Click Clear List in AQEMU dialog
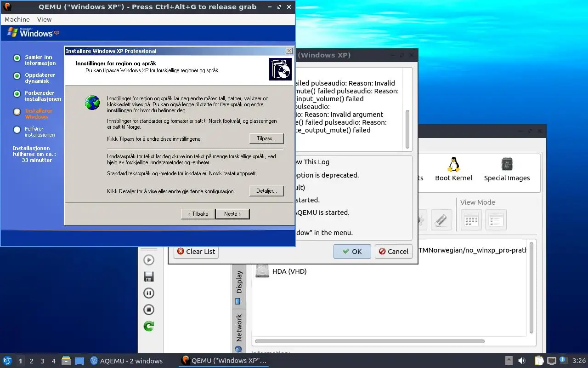The width and height of the screenshot is (588, 368). tap(196, 251)
